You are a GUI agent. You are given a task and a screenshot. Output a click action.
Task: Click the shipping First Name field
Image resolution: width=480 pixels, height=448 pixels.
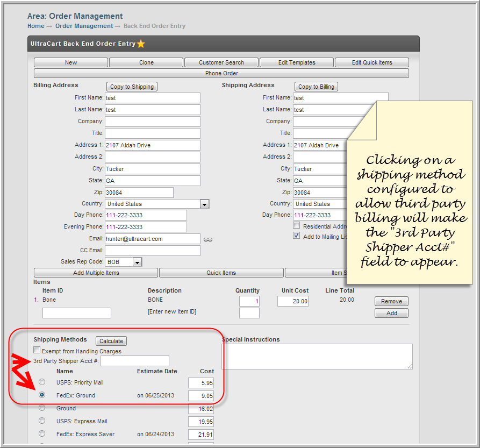[340, 98]
